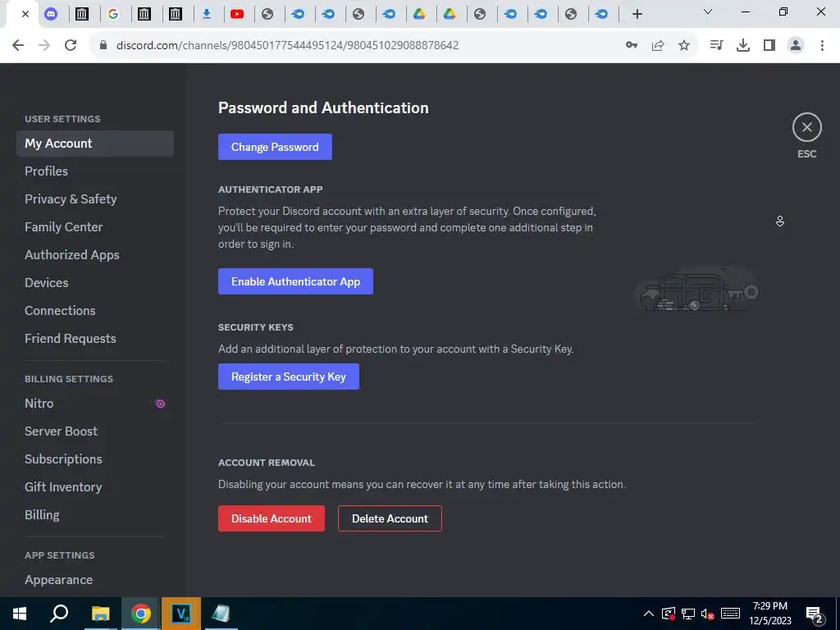Open Profiles settings
Image resolution: width=840 pixels, height=630 pixels.
click(95, 171)
